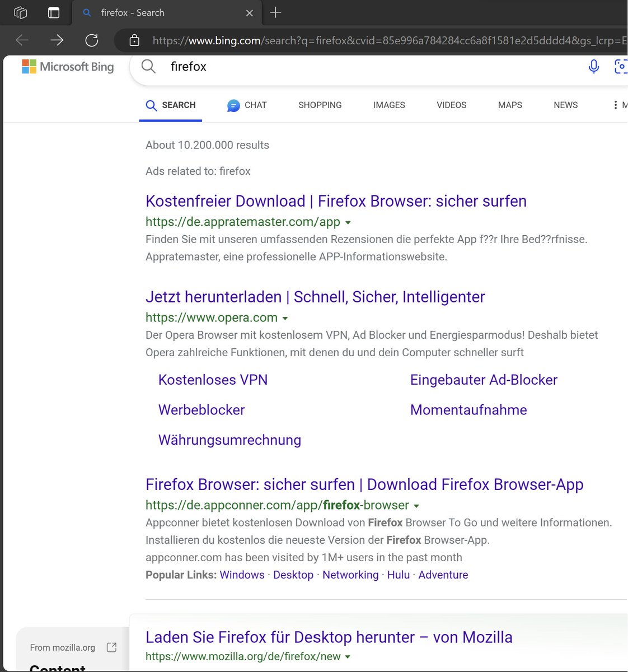
Task: Expand dropdown next to de.appratemaster.com/app
Action: (x=348, y=222)
